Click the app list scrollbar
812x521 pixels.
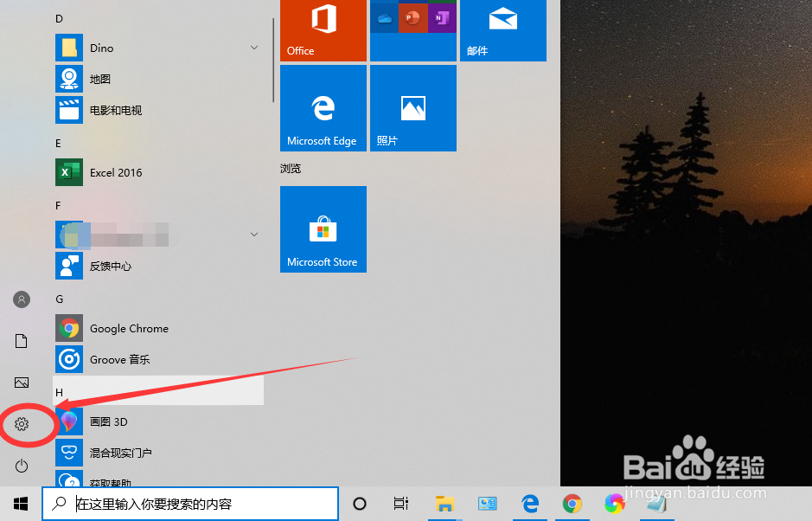pyautogui.click(x=273, y=61)
